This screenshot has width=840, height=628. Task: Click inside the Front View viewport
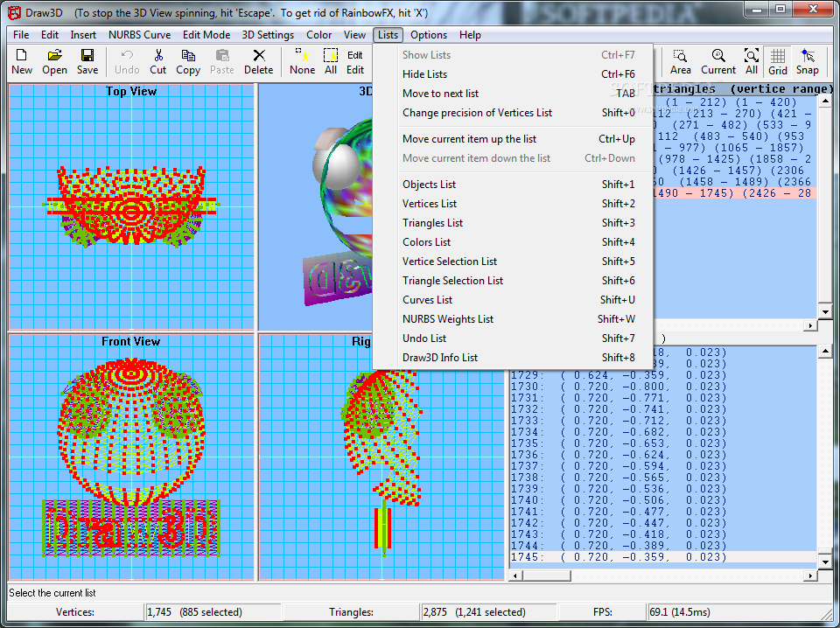(131, 457)
